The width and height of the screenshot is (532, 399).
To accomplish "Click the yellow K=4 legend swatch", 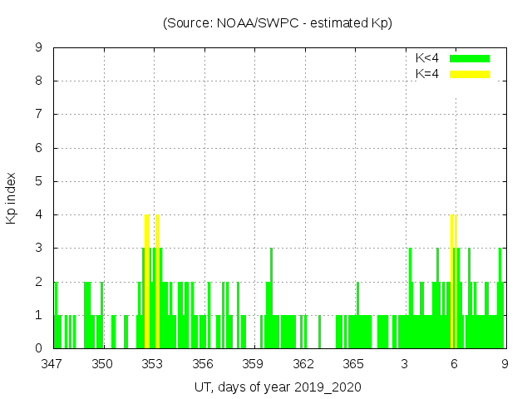I will (470, 74).
